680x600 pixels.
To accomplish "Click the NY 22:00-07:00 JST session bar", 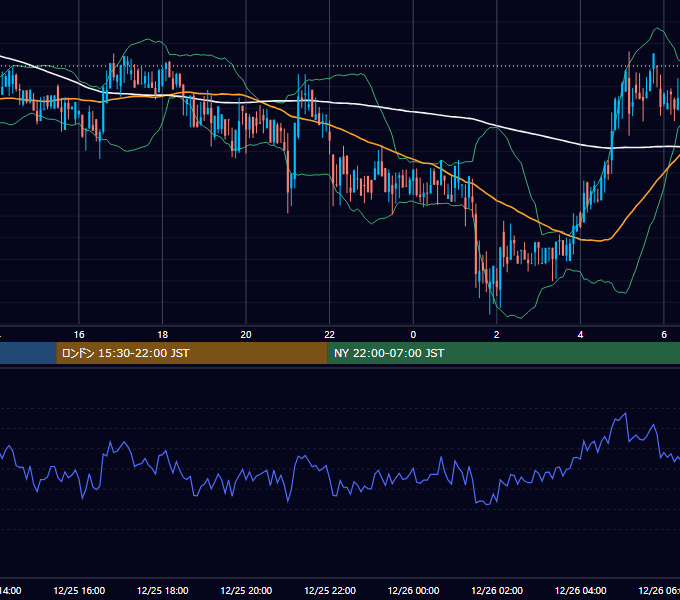I will 503,353.
